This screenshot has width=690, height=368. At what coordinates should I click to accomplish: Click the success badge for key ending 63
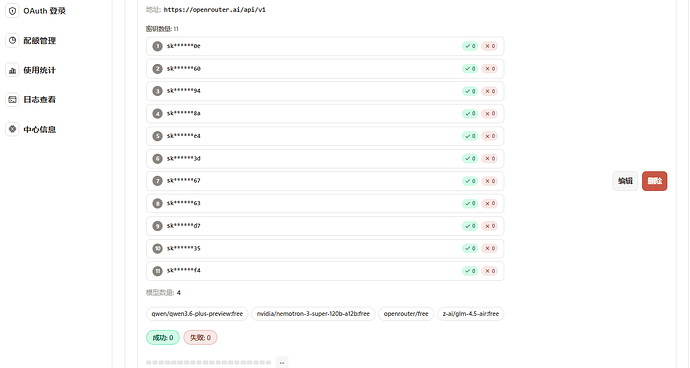coord(470,203)
